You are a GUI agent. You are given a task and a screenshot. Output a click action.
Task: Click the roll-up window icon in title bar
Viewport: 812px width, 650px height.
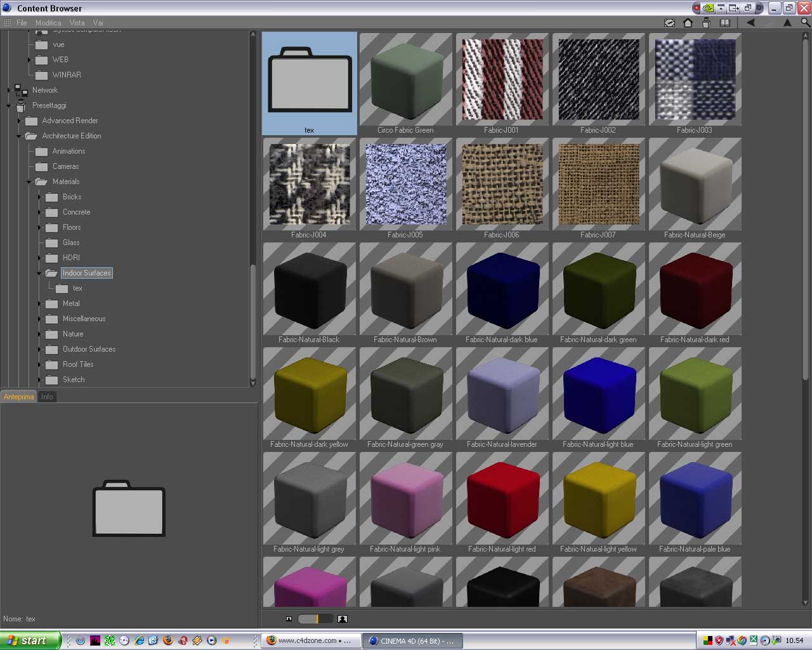(x=721, y=8)
